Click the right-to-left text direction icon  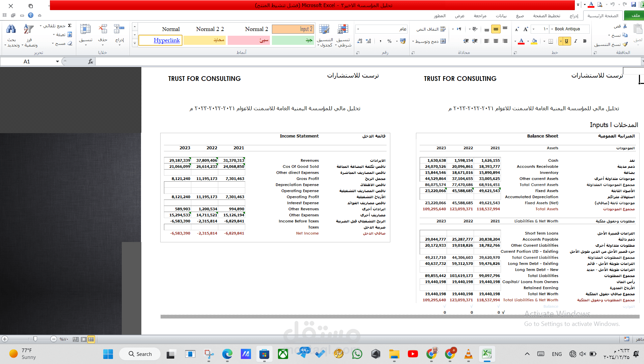coord(459,29)
